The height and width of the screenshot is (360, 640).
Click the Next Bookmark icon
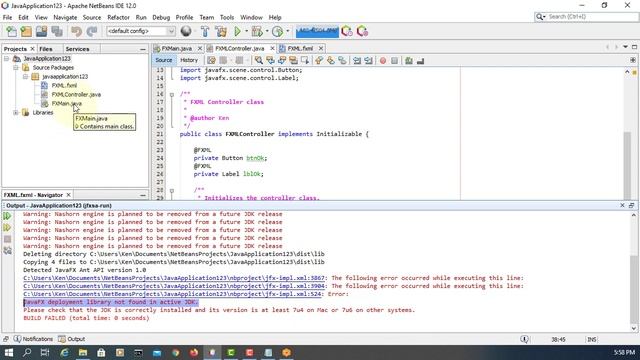tap(331, 60)
